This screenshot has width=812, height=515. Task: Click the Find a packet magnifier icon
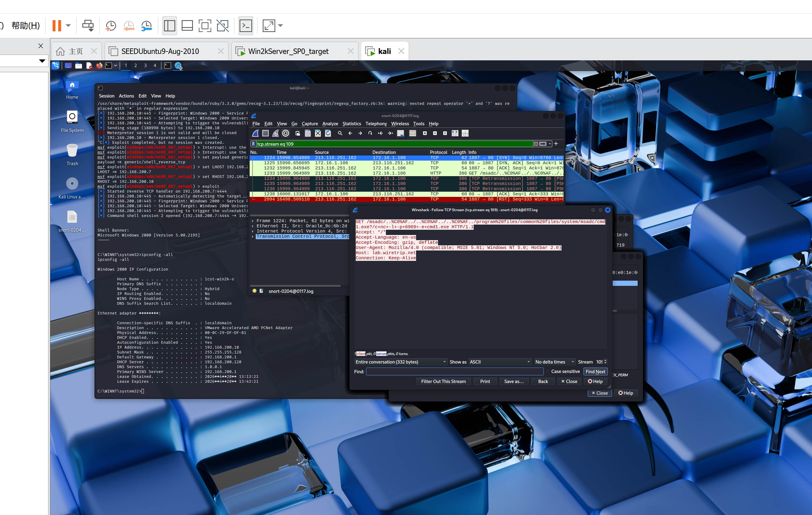pyautogui.click(x=340, y=133)
